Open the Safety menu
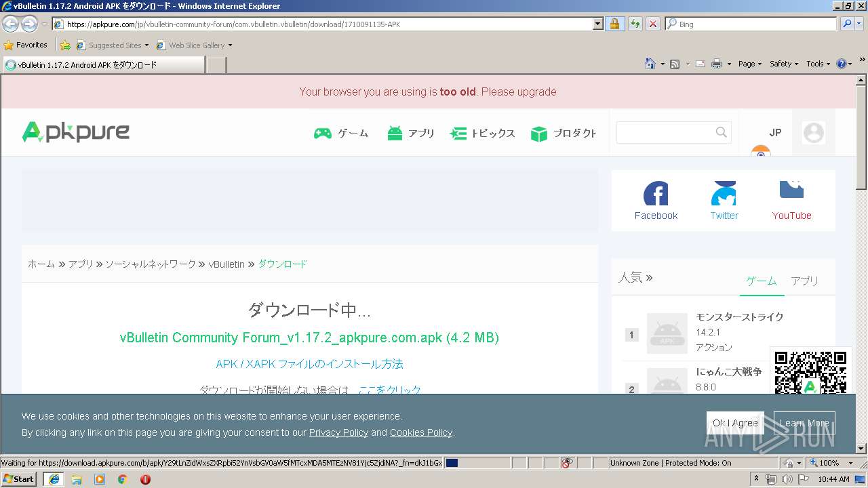 point(784,64)
